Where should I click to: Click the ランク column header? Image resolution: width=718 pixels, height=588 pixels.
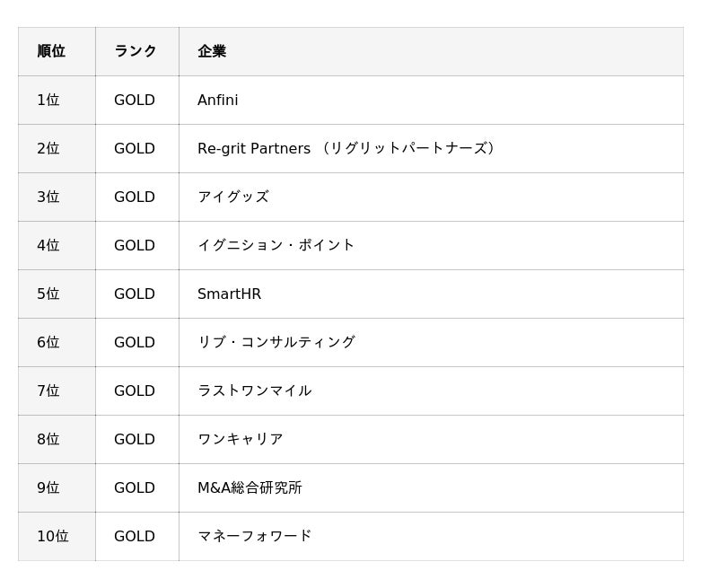coord(136,51)
